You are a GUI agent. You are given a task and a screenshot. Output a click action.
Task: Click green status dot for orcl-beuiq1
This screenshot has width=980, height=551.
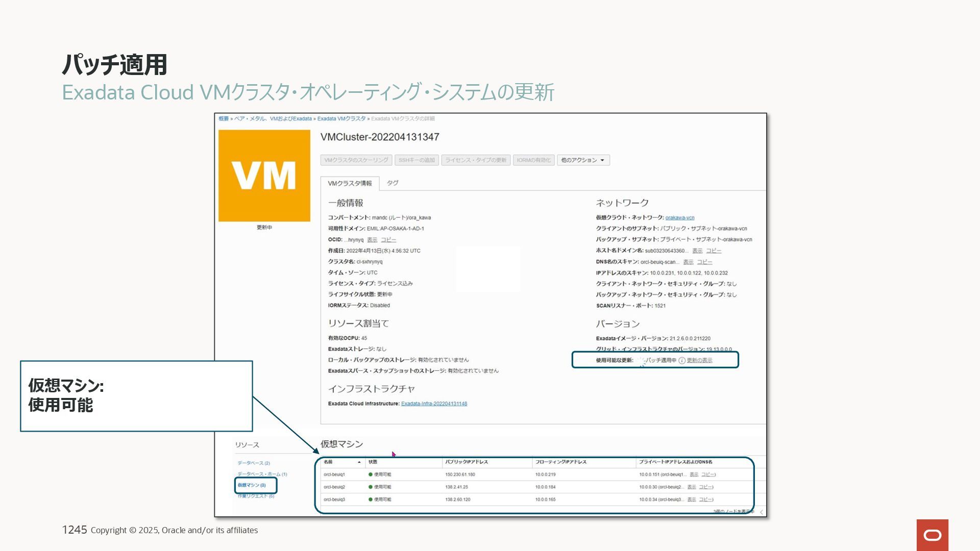(x=371, y=474)
